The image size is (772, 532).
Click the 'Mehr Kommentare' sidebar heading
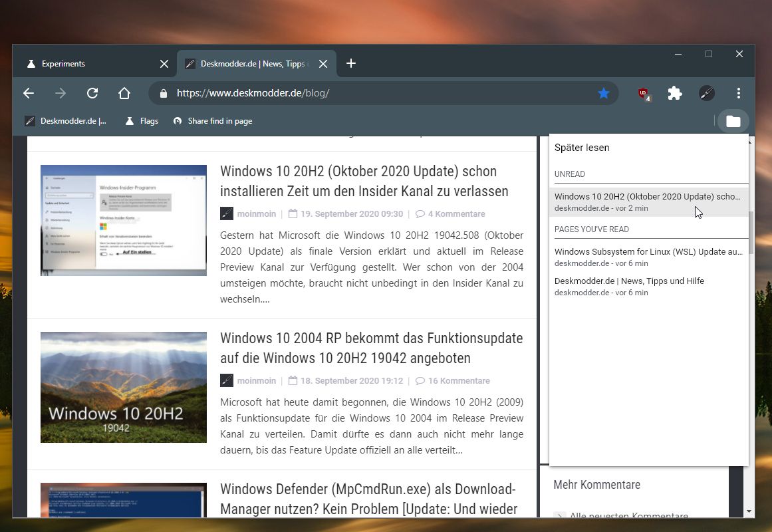596,485
